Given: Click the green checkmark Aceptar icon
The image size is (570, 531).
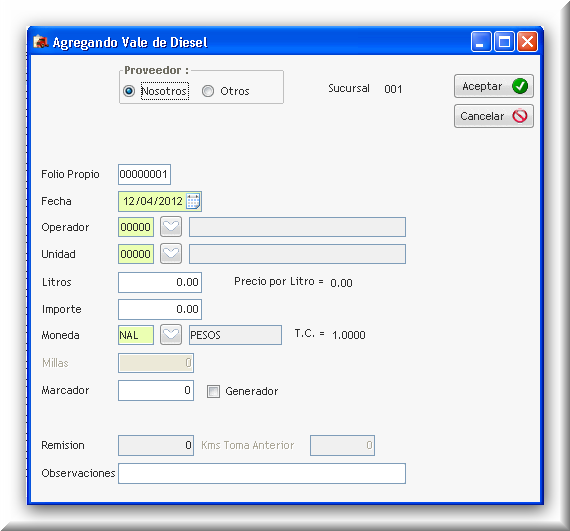Looking at the screenshot, I should pyautogui.click(x=520, y=86).
